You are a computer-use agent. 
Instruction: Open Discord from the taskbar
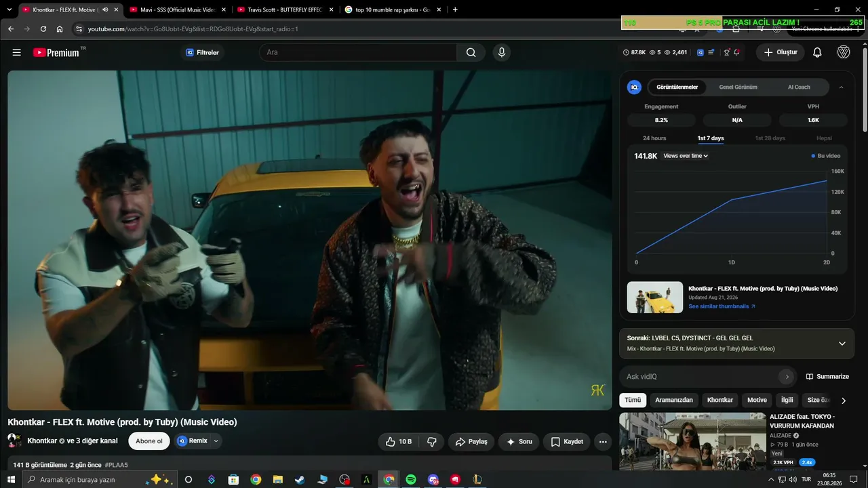[433, 479]
